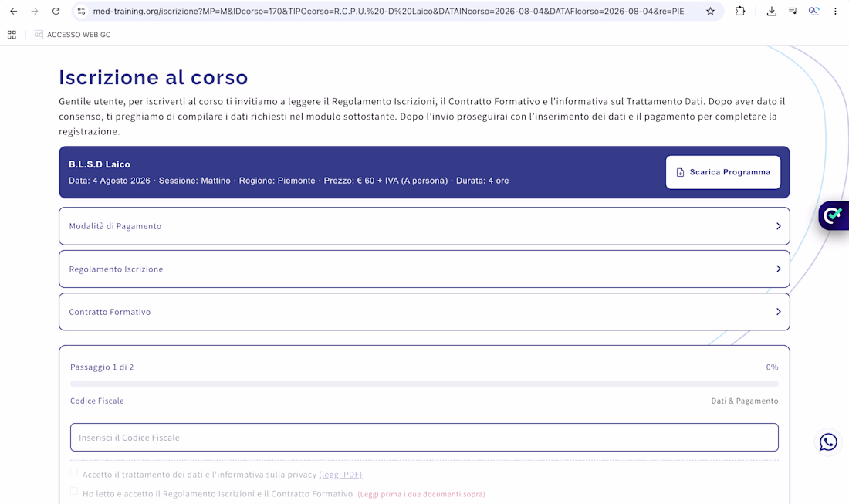849x504 pixels.
Task: Open the ACCESSO WEB GC bookmark
Action: (73, 35)
